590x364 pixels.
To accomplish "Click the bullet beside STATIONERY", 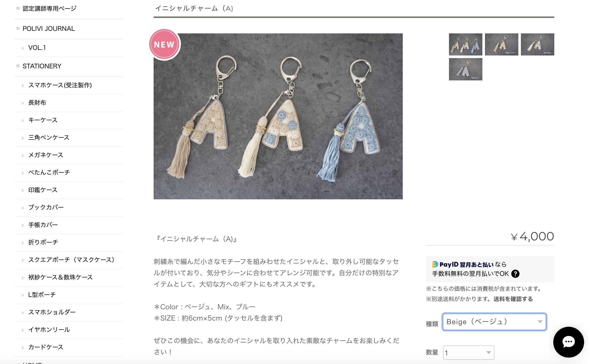I will pos(18,66).
